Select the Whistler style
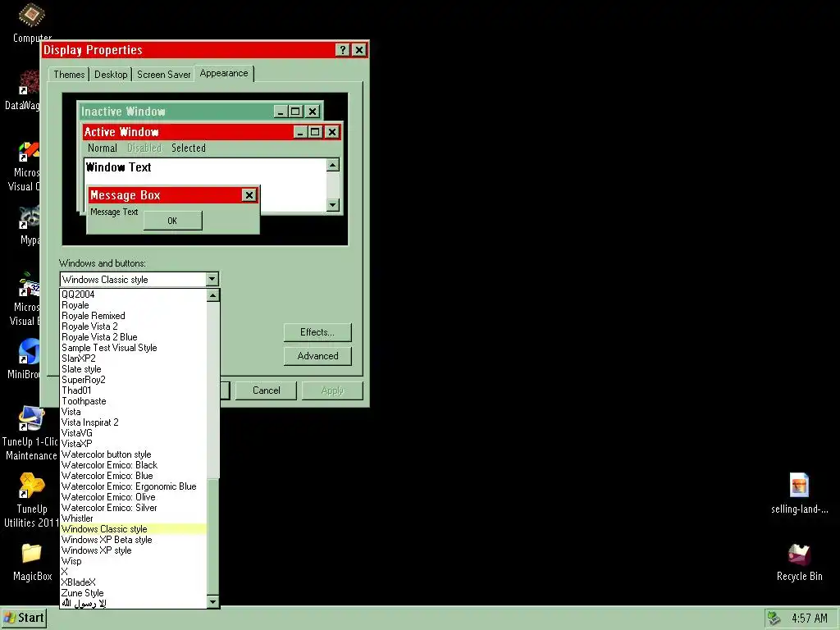 [x=134, y=518]
